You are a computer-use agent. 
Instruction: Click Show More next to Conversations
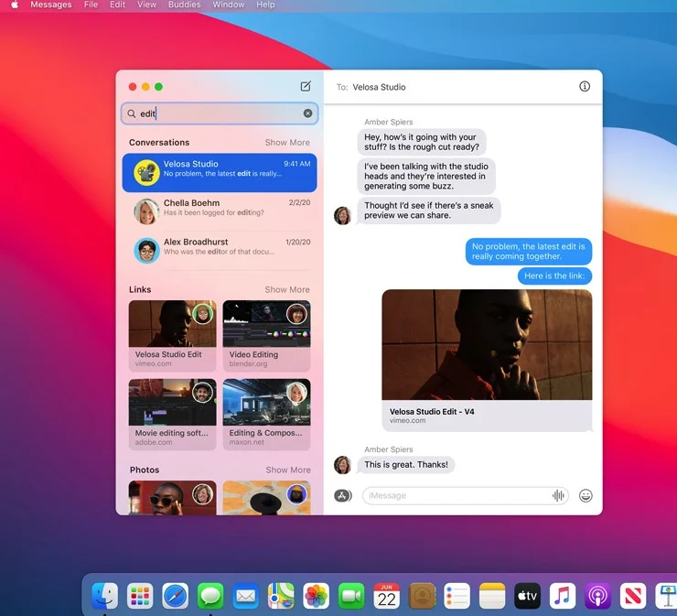click(x=287, y=143)
